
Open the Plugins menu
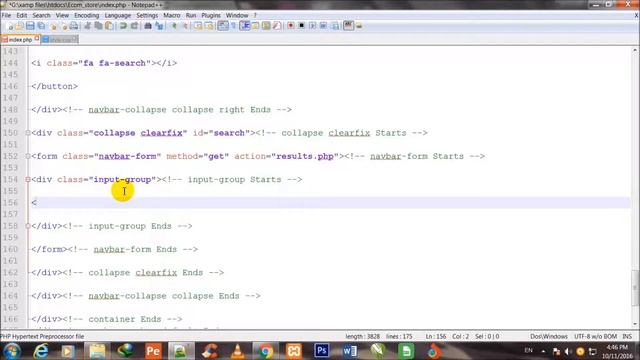click(211, 15)
